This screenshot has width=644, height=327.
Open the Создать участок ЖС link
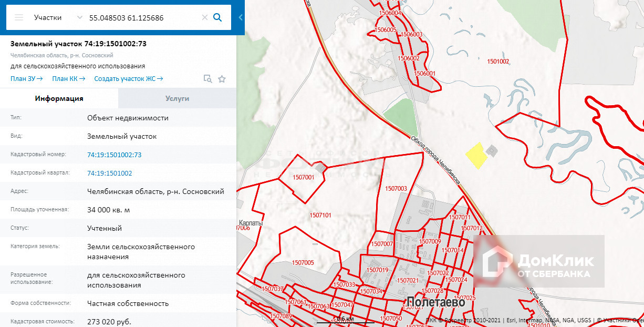[129, 79]
